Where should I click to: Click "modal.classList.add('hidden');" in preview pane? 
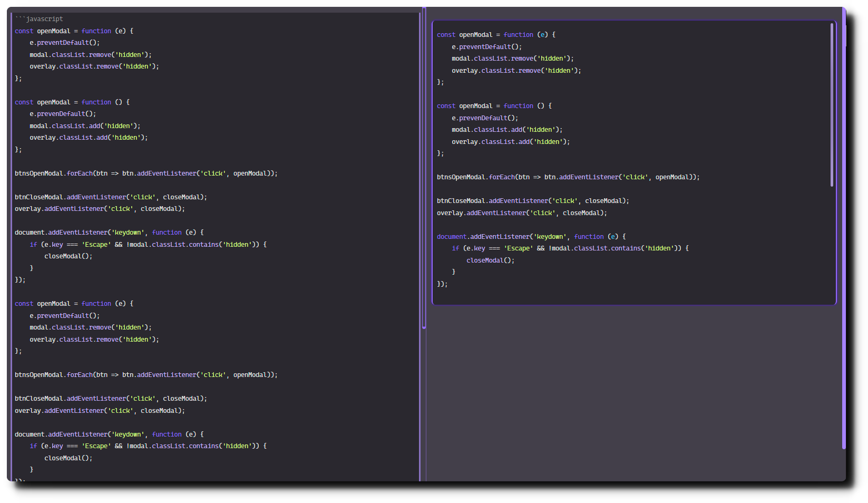point(507,130)
